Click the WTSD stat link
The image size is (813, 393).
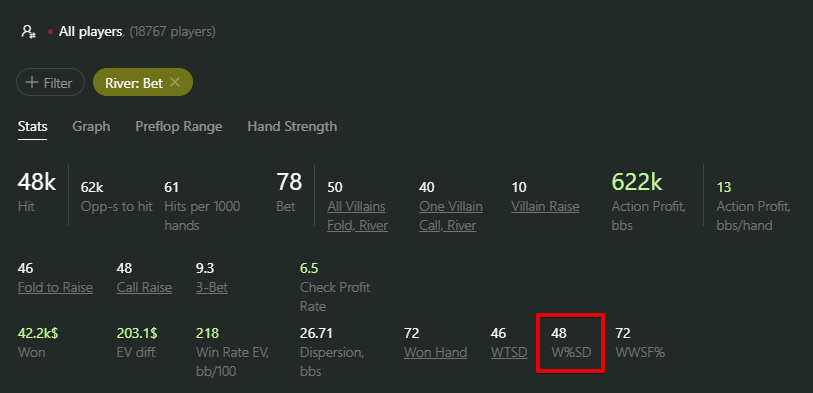point(509,353)
